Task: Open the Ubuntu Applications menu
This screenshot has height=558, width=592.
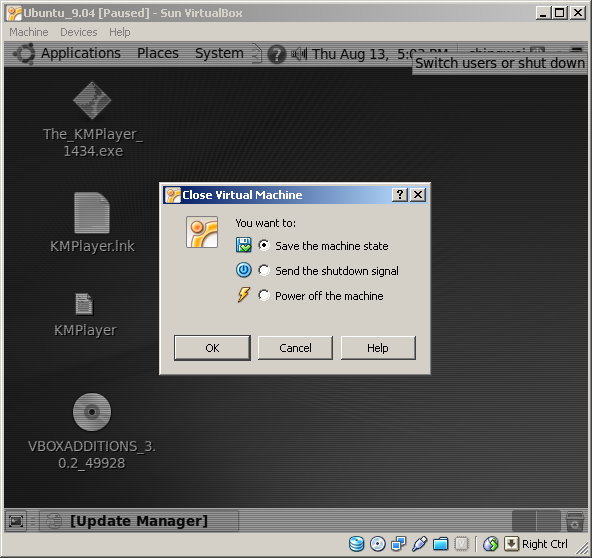Action: click(x=81, y=53)
